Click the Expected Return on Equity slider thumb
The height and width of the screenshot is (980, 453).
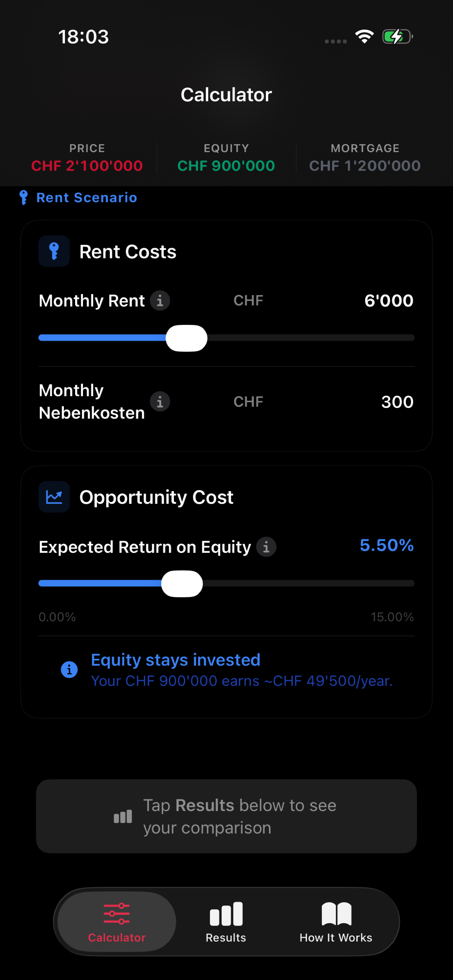point(182,583)
